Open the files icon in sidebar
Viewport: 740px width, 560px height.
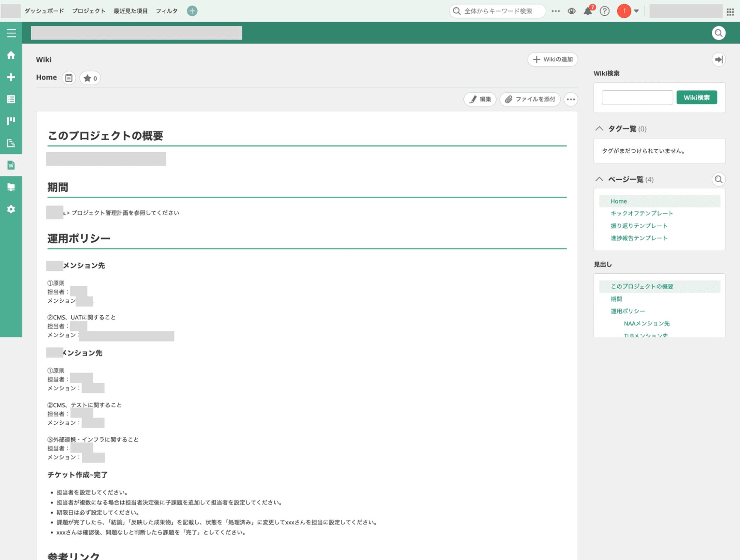pos(11,187)
